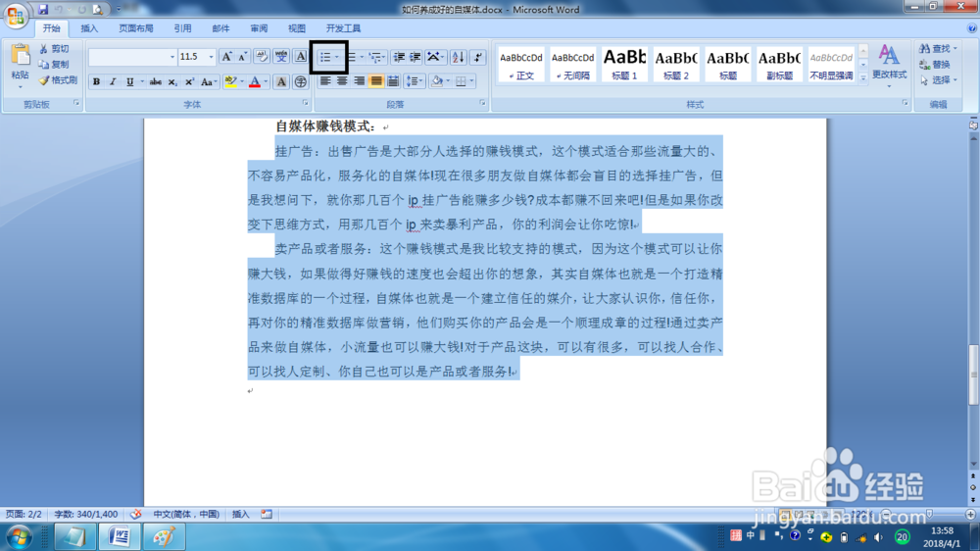Copy selection with 复制

tap(54, 65)
